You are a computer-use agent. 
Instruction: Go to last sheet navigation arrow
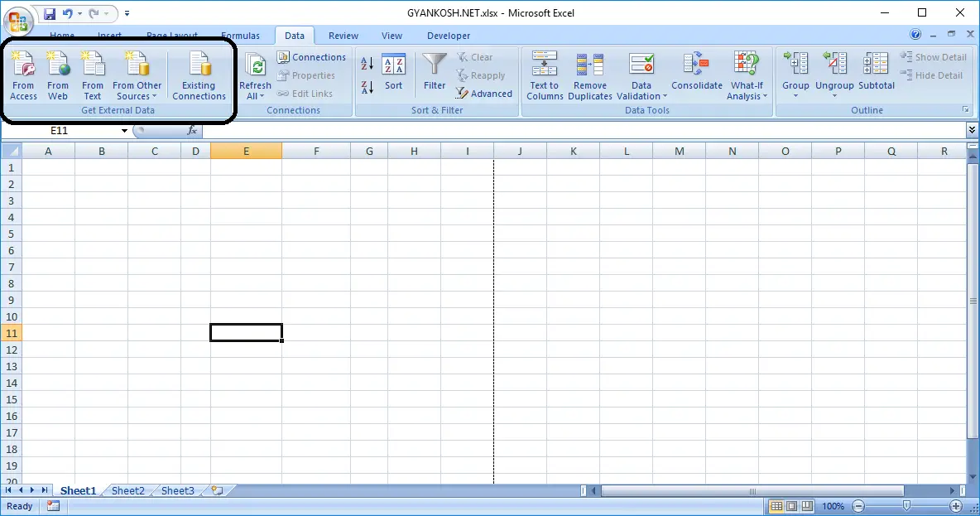point(45,490)
